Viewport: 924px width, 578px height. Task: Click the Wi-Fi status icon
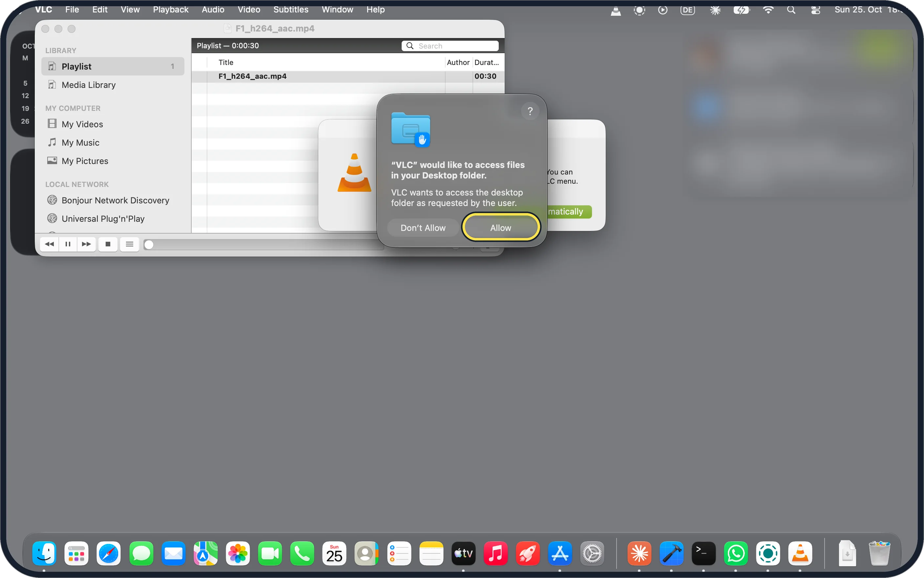(768, 10)
